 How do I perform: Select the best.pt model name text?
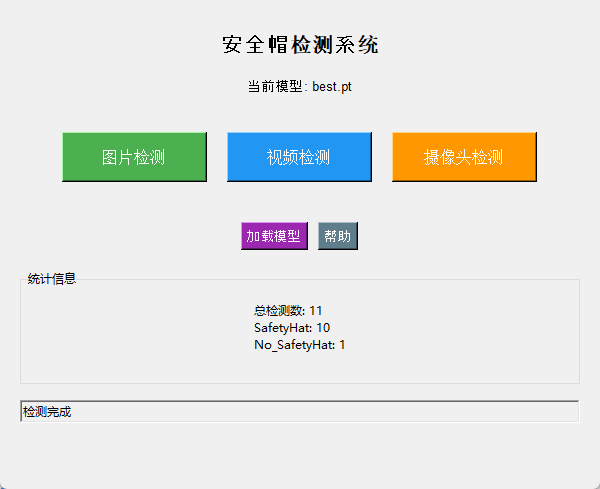332,87
